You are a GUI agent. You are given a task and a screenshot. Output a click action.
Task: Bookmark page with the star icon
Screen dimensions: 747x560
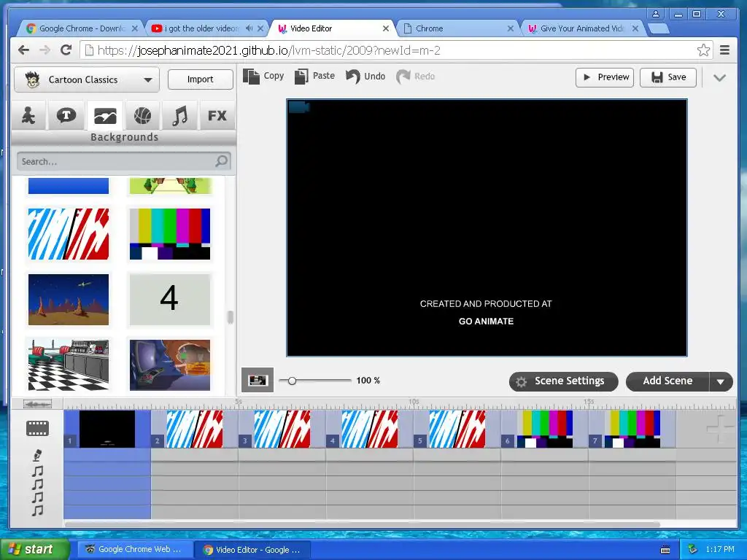tap(703, 50)
